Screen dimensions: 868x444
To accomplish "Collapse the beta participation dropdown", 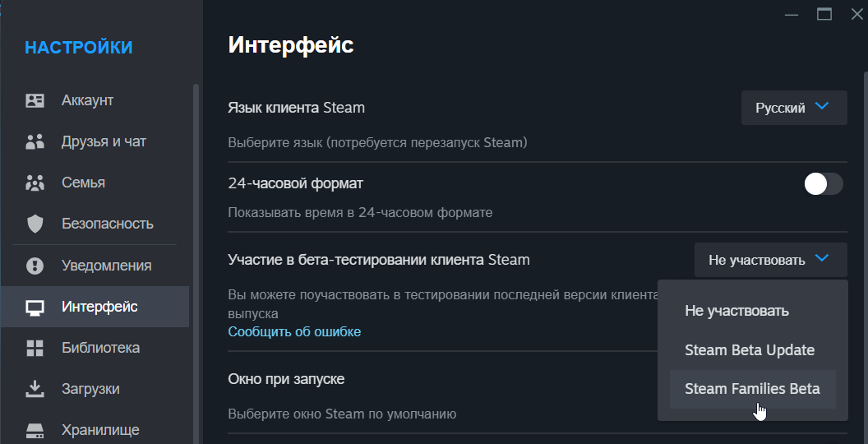I will click(x=770, y=260).
